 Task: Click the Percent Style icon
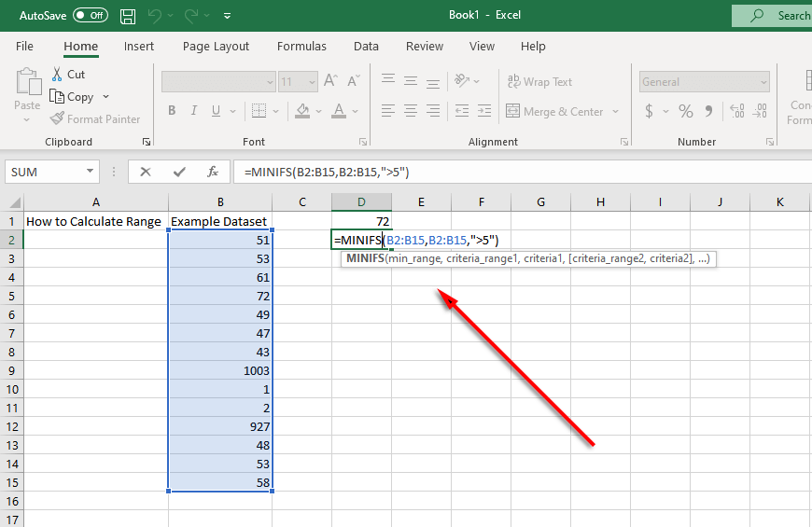(x=686, y=111)
